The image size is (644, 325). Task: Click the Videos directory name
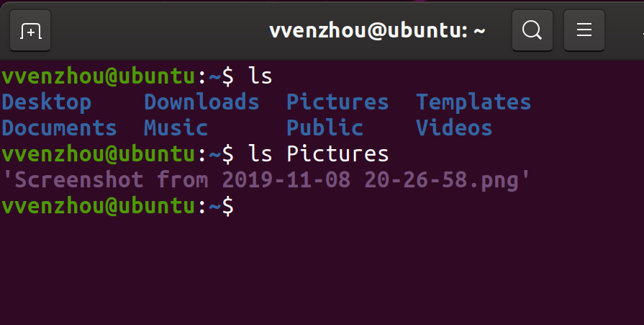[x=454, y=128]
